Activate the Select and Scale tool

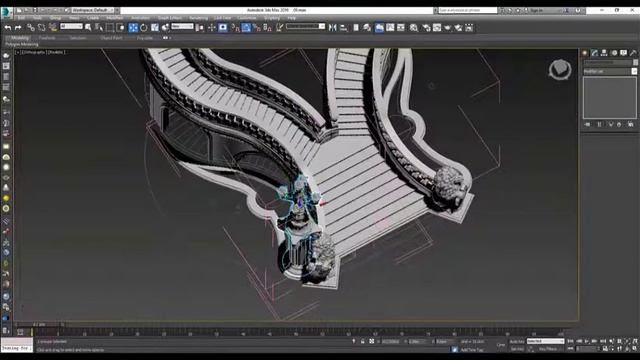coord(155,27)
